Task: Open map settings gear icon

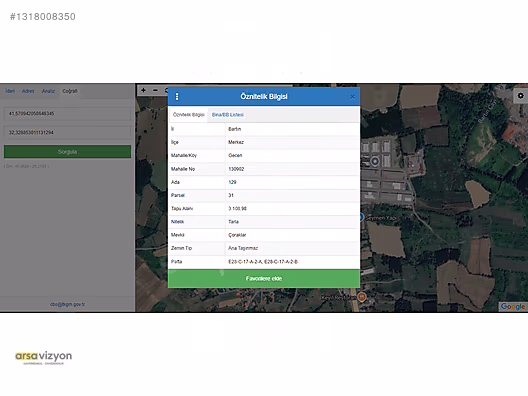Action: click(x=520, y=96)
